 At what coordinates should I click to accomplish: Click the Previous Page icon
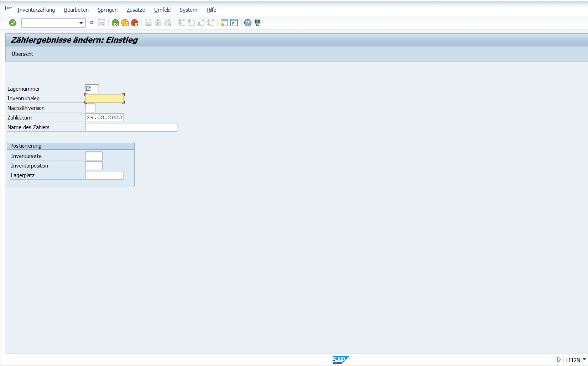coord(191,23)
